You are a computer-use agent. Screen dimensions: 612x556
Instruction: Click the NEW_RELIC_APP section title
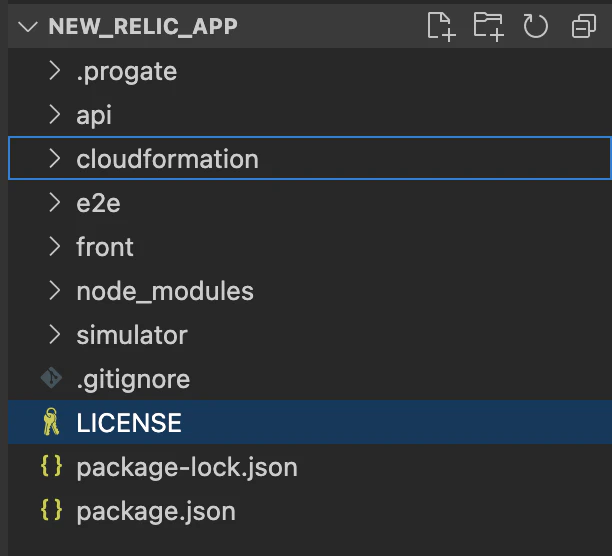click(x=143, y=27)
